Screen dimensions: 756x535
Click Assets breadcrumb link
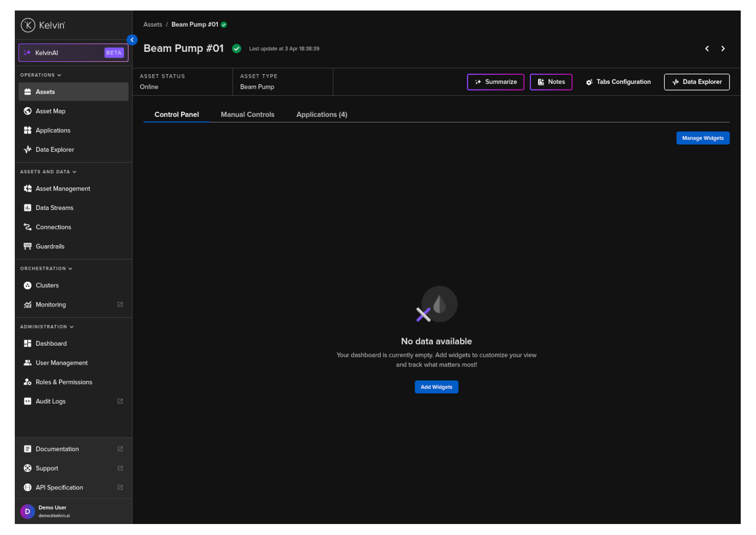pos(153,24)
